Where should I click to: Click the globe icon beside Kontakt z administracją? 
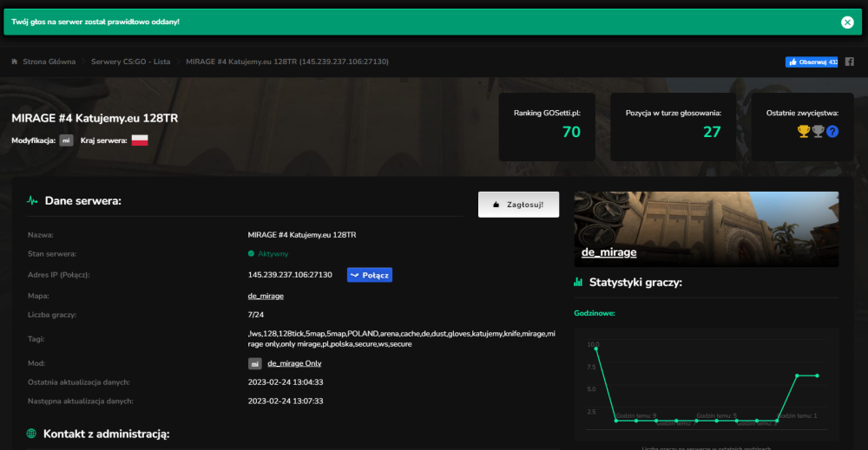click(x=31, y=434)
